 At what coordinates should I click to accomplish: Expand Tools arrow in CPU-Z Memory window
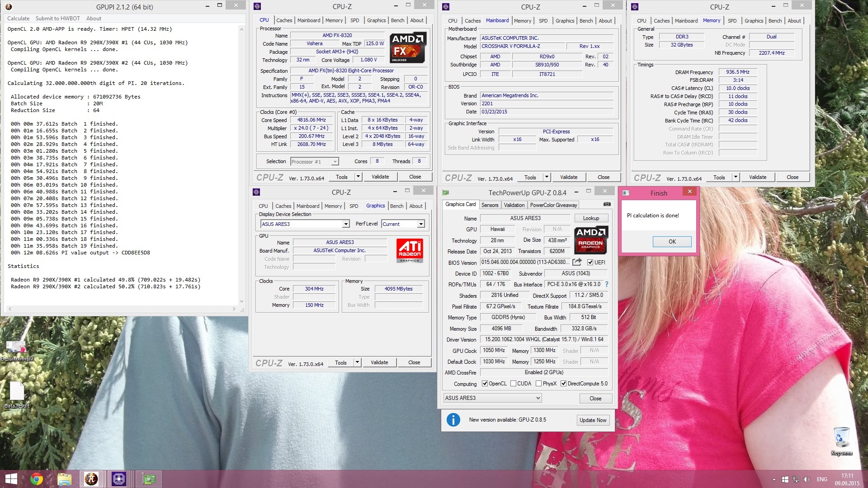click(x=736, y=177)
